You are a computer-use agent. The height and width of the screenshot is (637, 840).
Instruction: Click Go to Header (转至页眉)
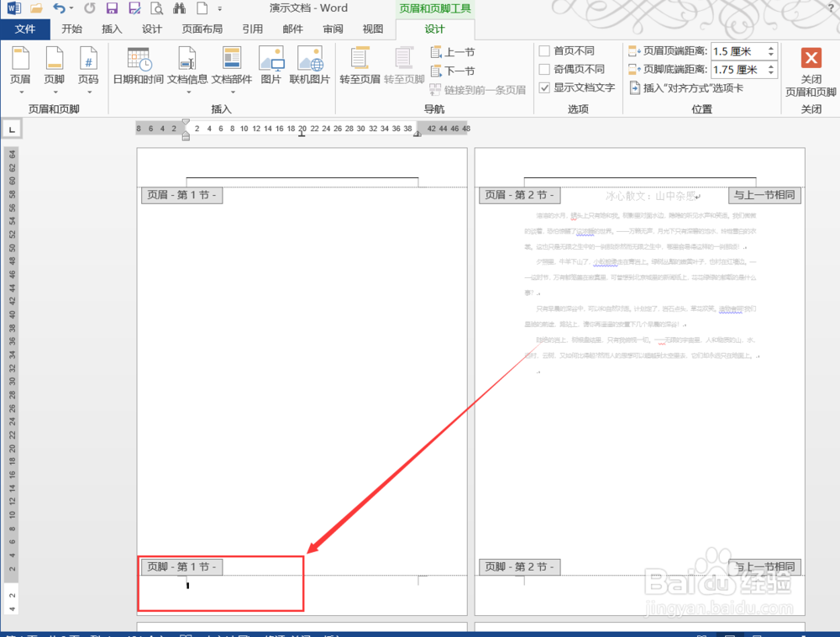(x=360, y=67)
